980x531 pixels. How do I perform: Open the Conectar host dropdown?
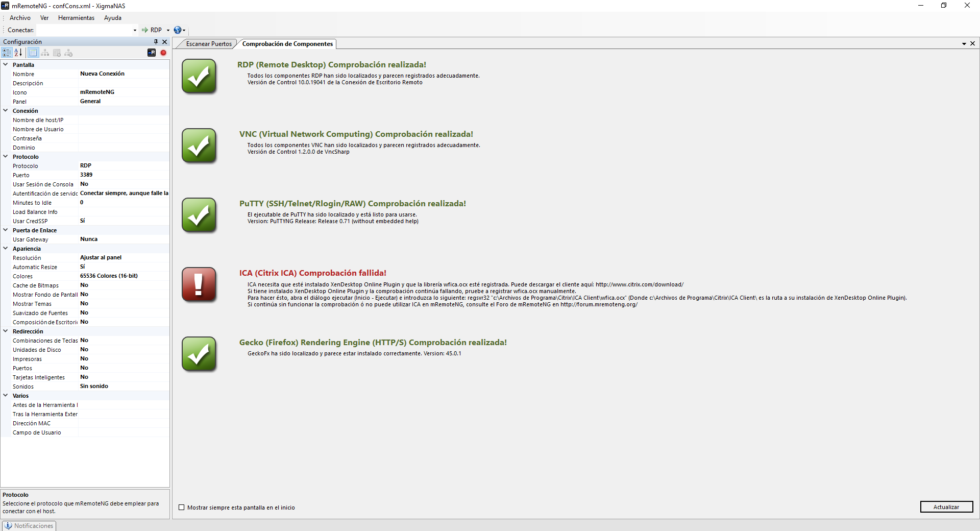135,30
